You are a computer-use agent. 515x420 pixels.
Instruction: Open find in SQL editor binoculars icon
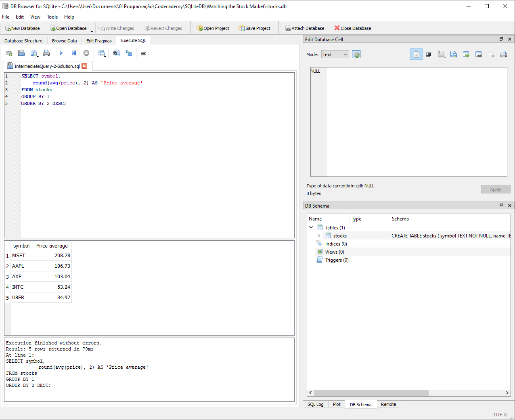116,53
